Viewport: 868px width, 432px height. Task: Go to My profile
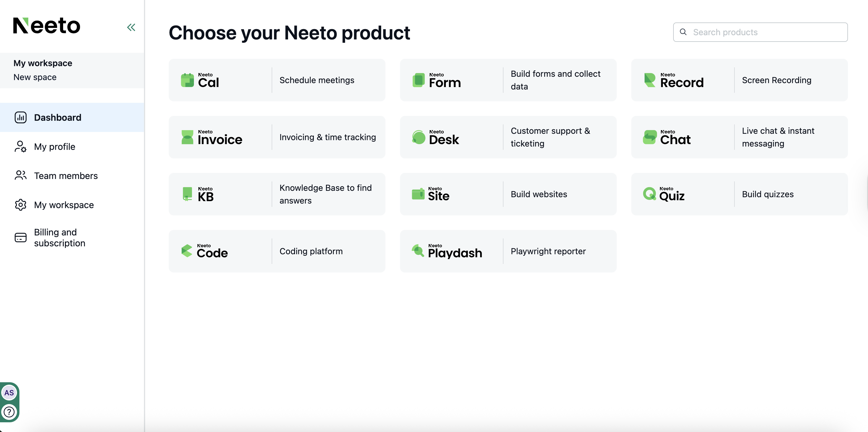coord(72,147)
